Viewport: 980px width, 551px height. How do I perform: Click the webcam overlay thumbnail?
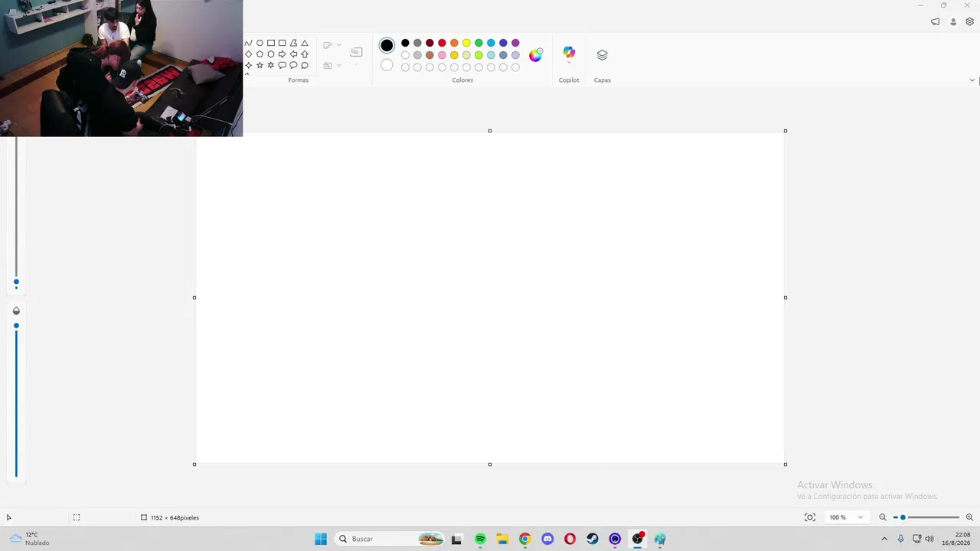click(121, 68)
